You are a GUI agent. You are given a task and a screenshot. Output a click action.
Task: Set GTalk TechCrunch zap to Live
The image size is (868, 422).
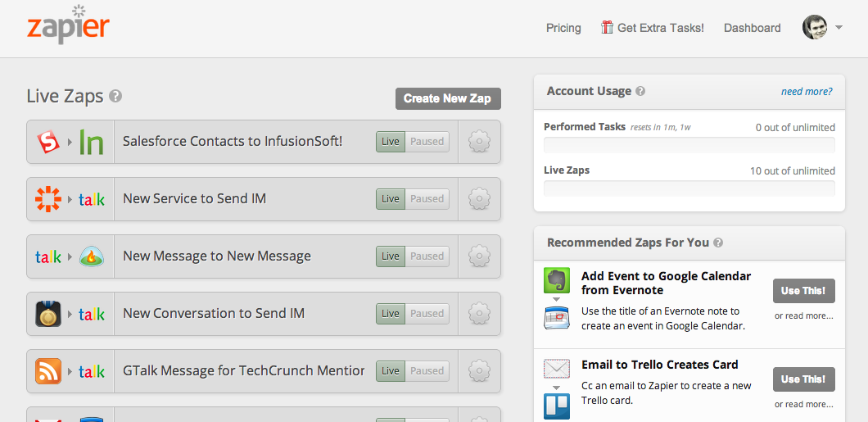point(391,371)
